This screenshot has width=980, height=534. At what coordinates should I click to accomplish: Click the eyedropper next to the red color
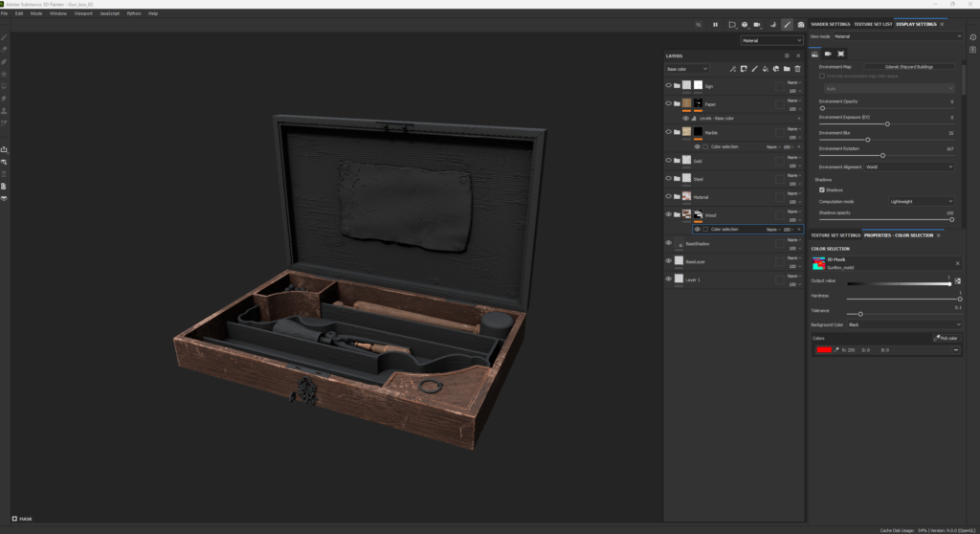836,350
